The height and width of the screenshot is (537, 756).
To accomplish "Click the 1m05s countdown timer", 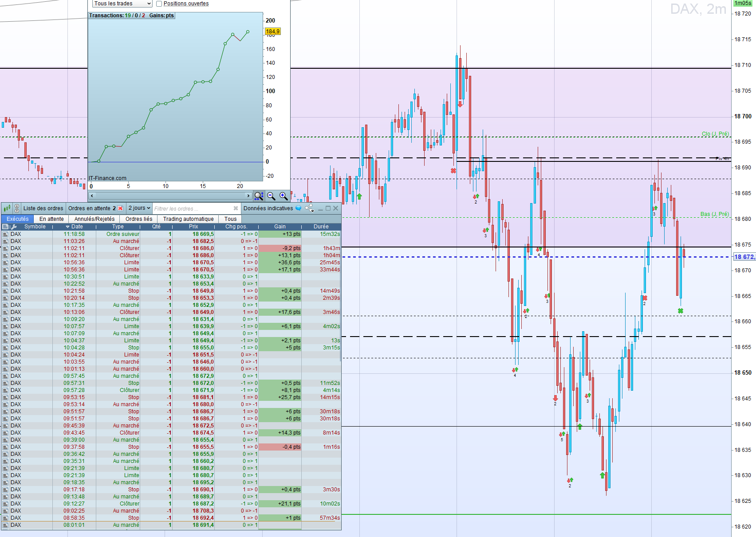I will click(743, 3).
